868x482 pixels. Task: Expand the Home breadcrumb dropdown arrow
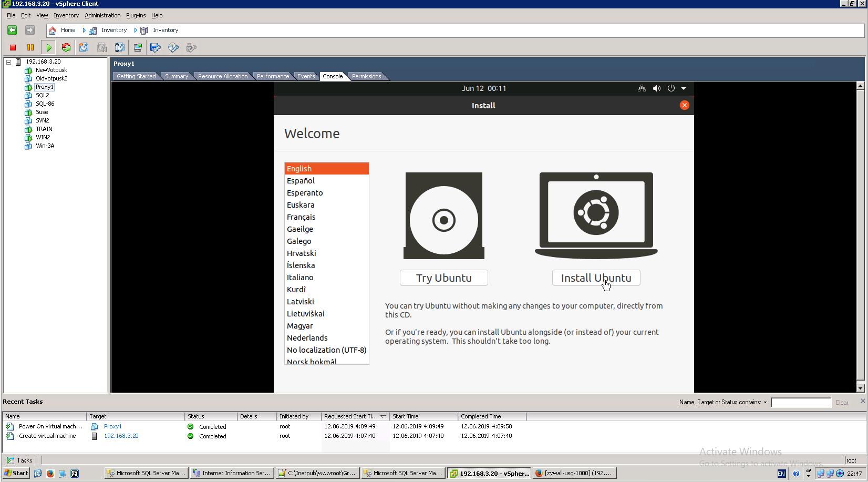(x=84, y=30)
